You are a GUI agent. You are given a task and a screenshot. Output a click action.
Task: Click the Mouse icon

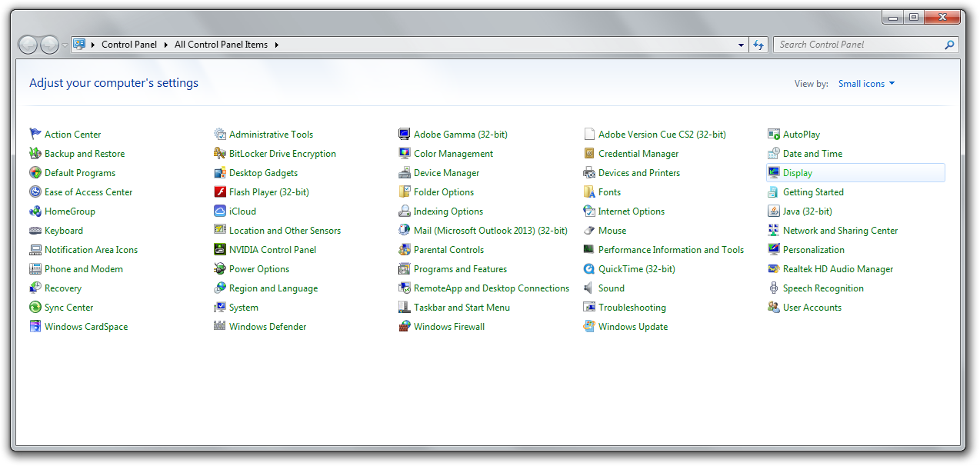[x=589, y=230]
